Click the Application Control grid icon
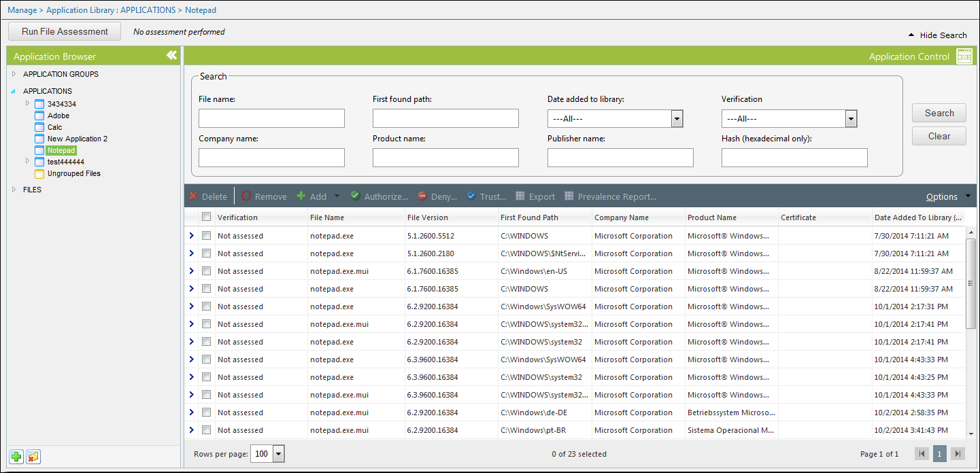Screen dimensions: 980x473 (964, 56)
